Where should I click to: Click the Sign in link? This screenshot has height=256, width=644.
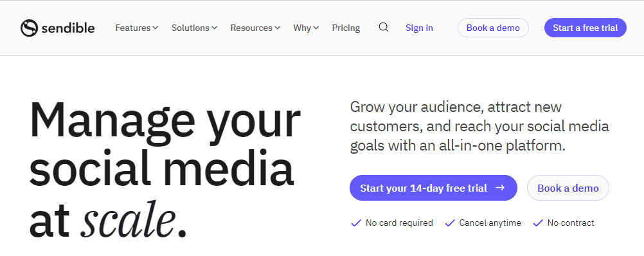click(x=419, y=28)
